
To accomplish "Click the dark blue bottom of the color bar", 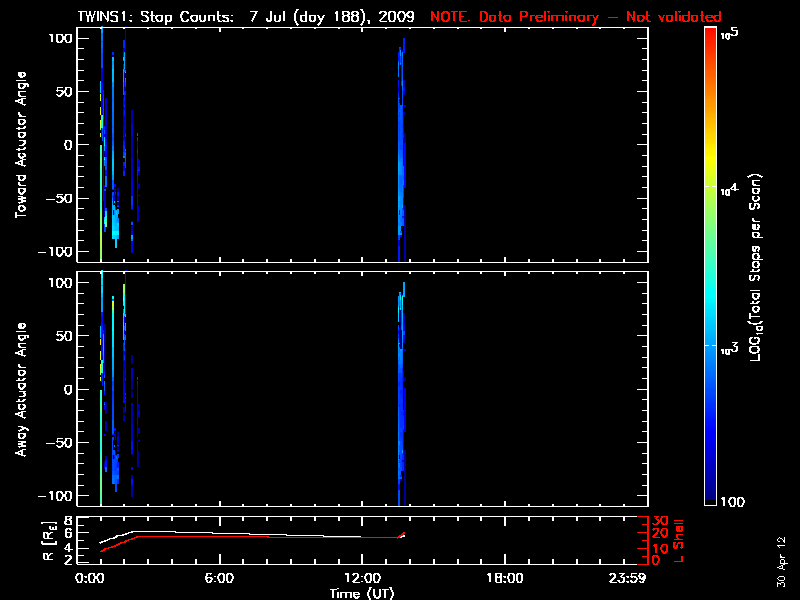I will pyautogui.click(x=710, y=500).
